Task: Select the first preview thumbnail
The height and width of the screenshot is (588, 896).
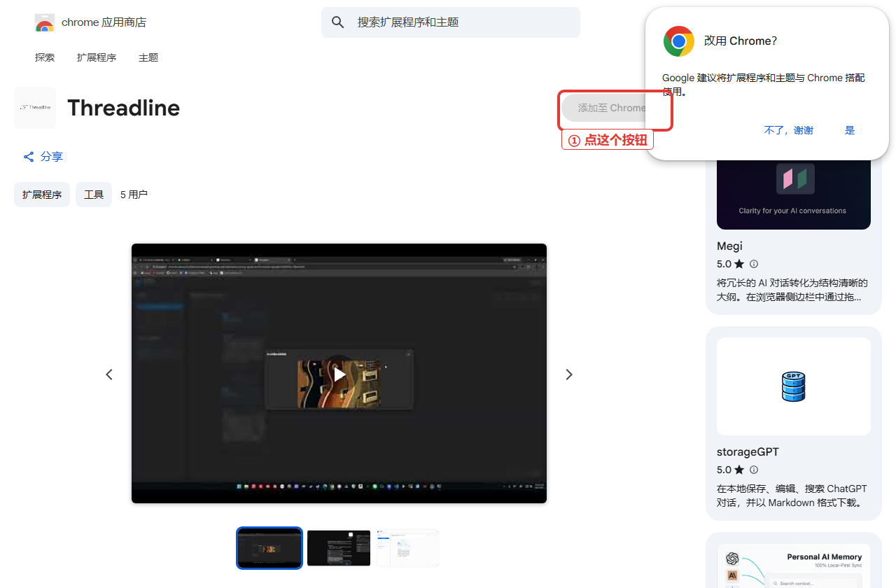Action: [x=269, y=548]
